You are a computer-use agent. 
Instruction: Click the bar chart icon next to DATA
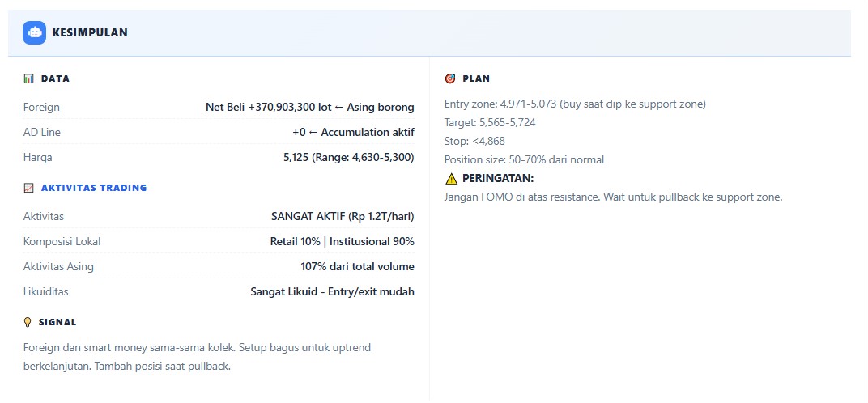(x=28, y=79)
